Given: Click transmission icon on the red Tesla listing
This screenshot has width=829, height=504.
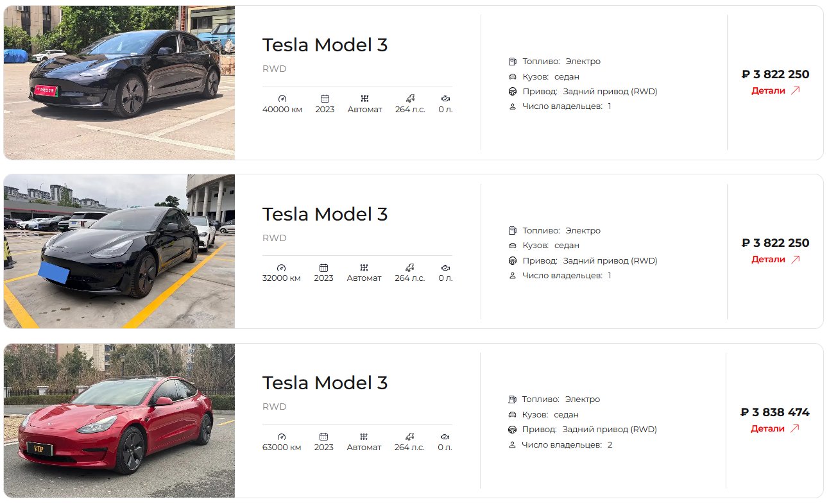Looking at the screenshot, I should pos(364,436).
